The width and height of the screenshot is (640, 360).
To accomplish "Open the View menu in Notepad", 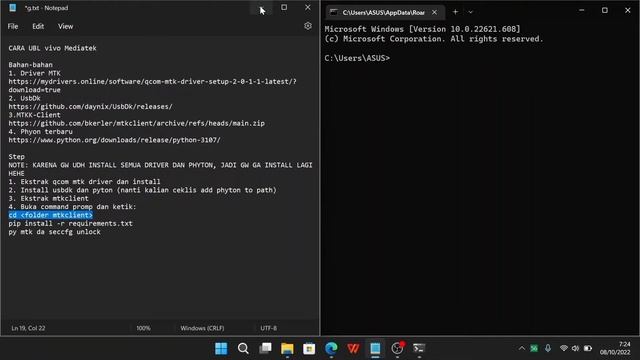I will [x=65, y=27].
